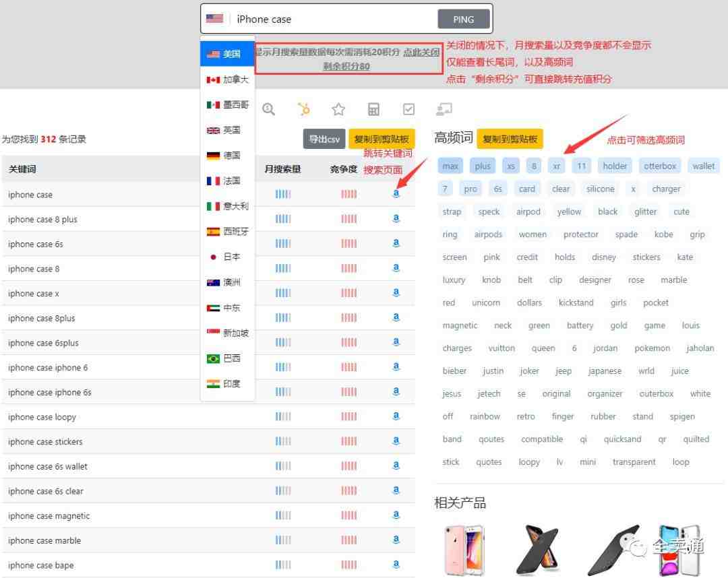Viewport: 728px width, 578px height.
Task: Open Amazon icon for 'iphone case stickers'
Action: click(x=396, y=441)
